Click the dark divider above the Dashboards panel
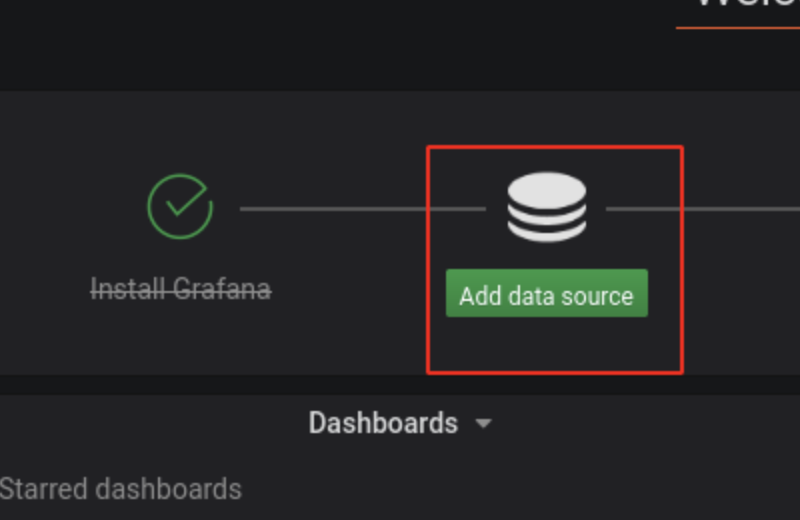Viewport: 800px width, 520px height. click(400, 385)
